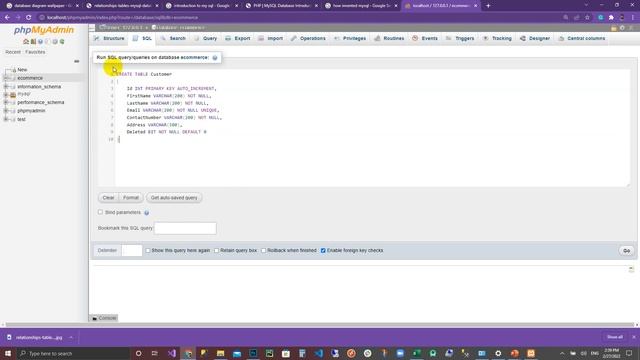Open Task View on taskbar
Image resolution: width=640 pixels, height=360 pixels.
click(155, 353)
